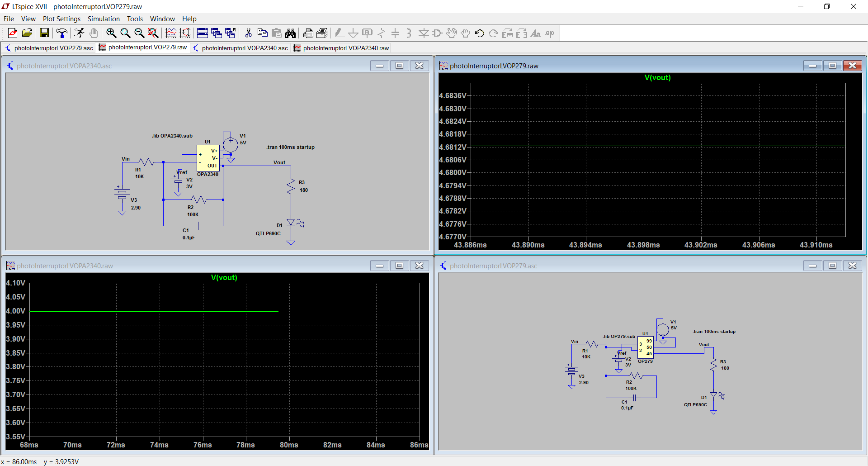Minimize the photoInterruptorLVOPA2340.raw window
868x466 pixels.
tap(379, 266)
